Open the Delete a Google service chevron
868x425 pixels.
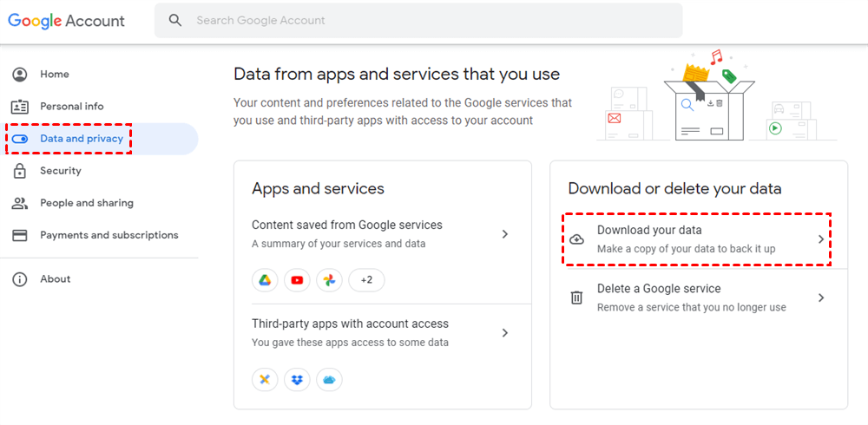[x=821, y=297]
